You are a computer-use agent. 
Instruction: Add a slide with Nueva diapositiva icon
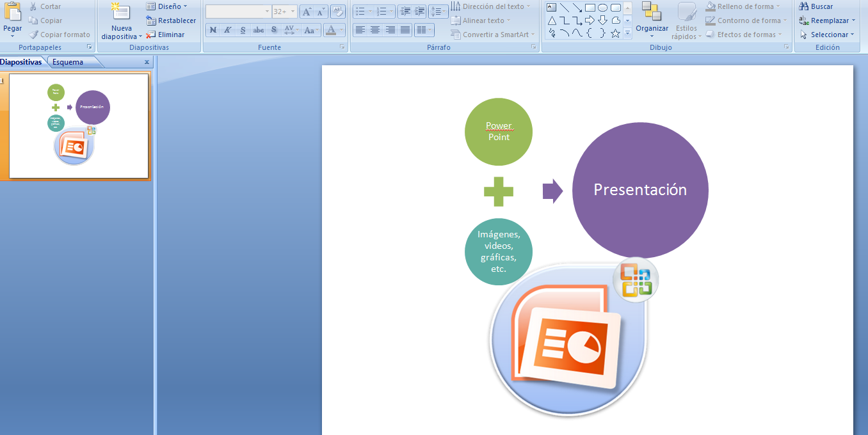(120, 12)
